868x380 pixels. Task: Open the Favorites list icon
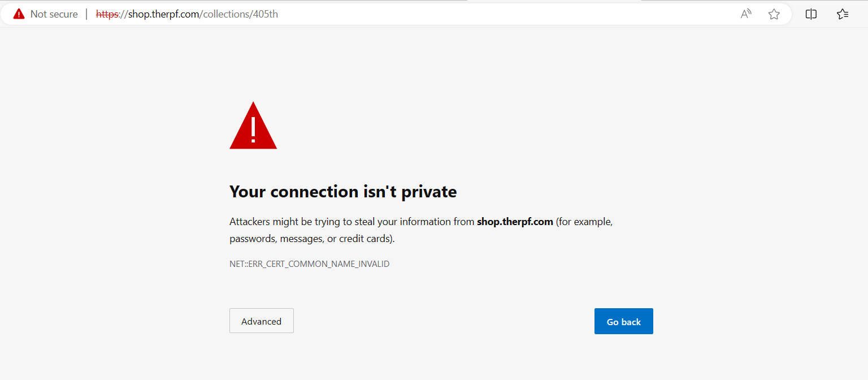coord(843,14)
